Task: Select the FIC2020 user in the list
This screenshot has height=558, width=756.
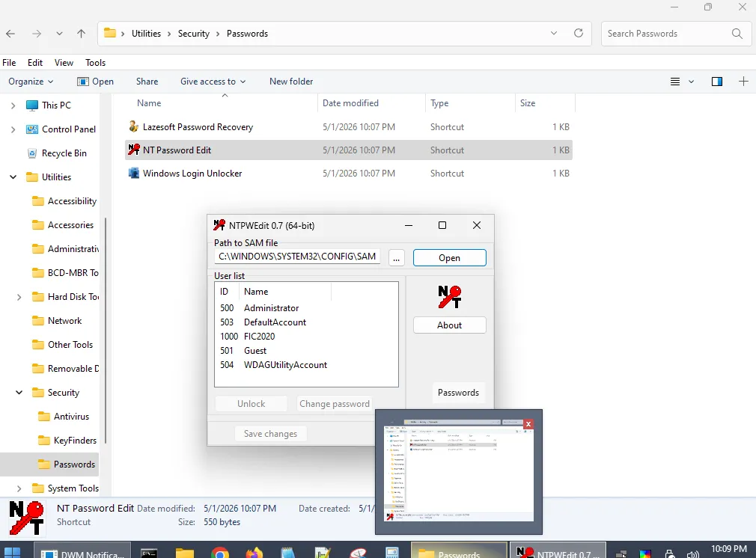Action: click(259, 337)
